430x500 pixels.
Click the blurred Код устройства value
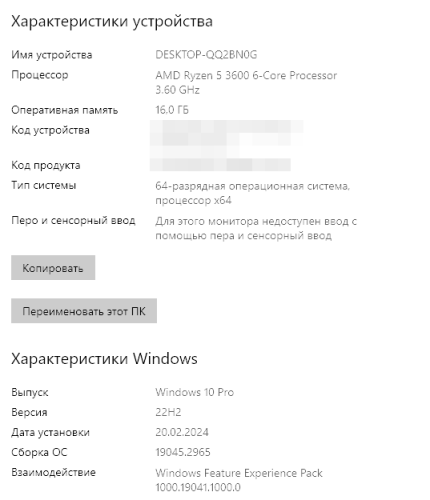click(x=227, y=137)
